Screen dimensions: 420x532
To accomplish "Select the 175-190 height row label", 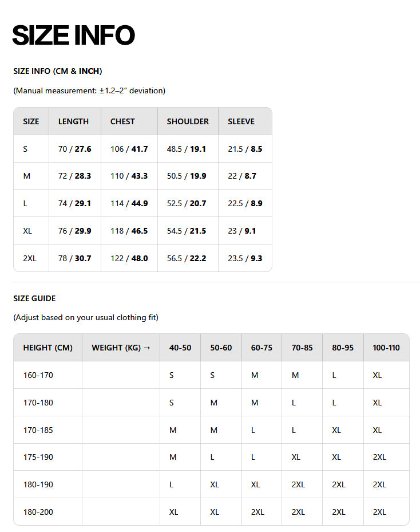I will pos(38,457).
